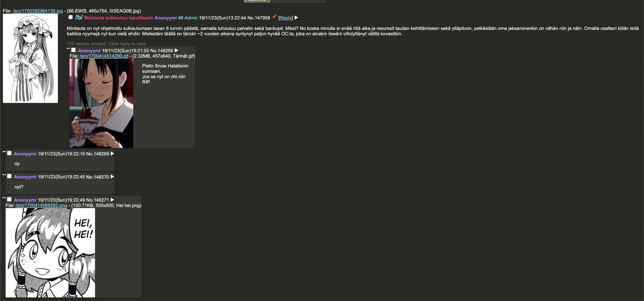Click the post number No.147958

[259, 18]
